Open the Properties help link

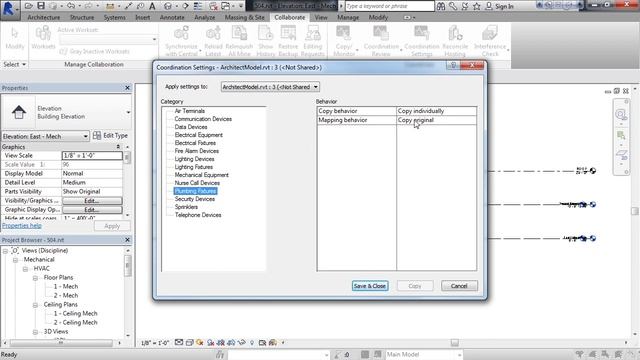(22, 226)
